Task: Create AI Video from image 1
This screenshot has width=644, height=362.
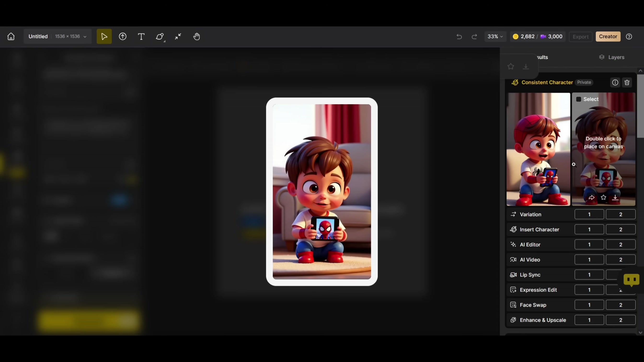Action: [x=589, y=260]
